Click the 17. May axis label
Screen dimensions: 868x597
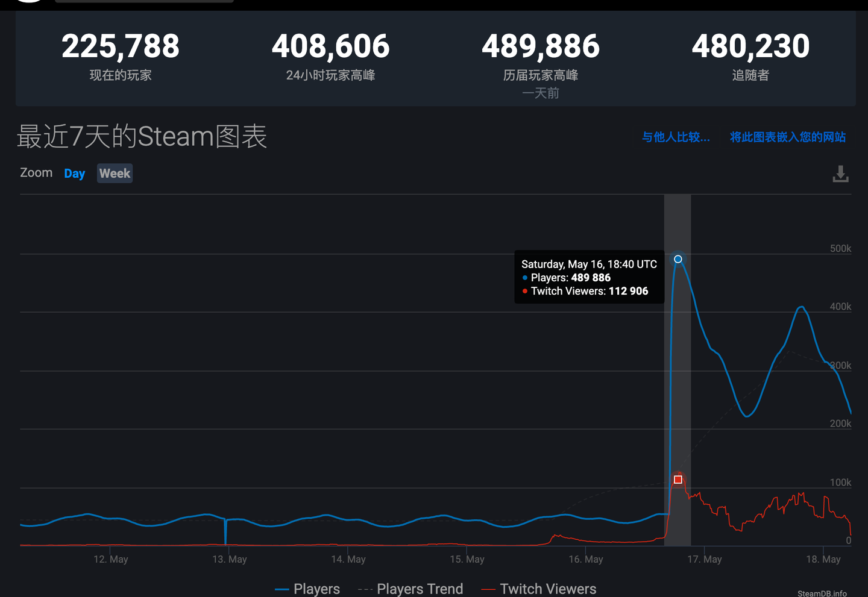click(705, 559)
